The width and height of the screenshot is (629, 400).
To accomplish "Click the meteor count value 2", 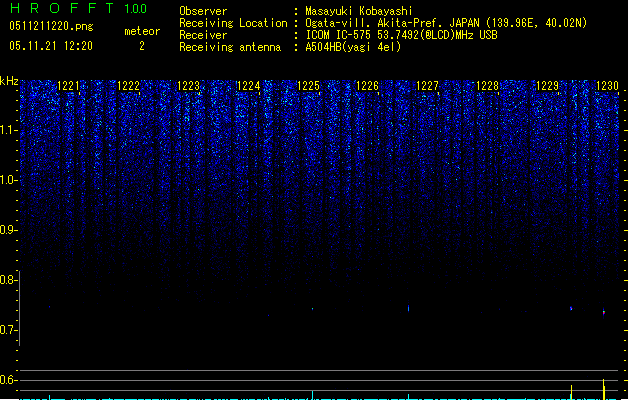I will pyautogui.click(x=142, y=46).
